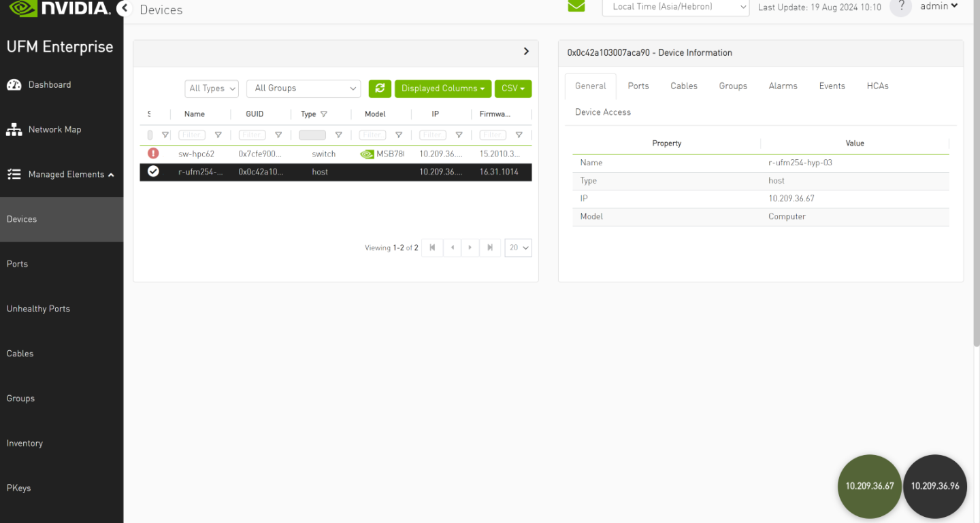Click the Model column filter input
This screenshot has height=523, width=980.
click(372, 135)
